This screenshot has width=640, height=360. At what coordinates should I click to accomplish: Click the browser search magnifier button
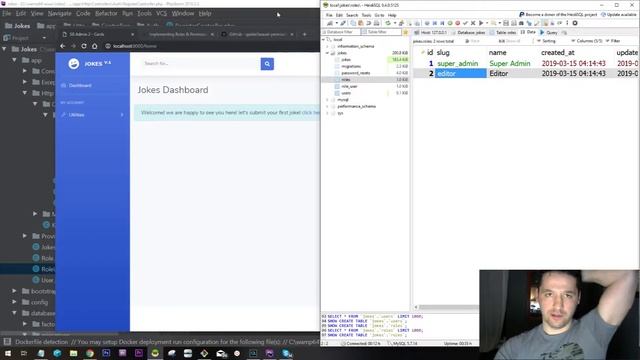pos(267,64)
